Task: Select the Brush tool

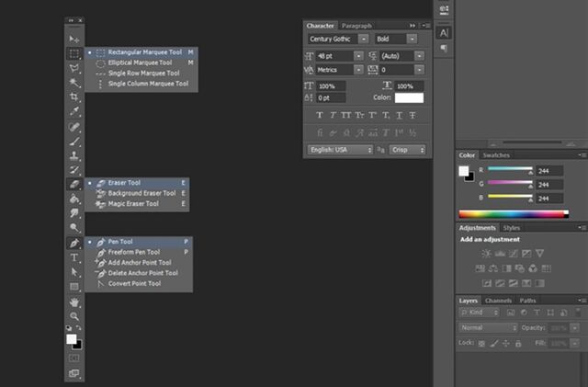Action: click(x=74, y=142)
